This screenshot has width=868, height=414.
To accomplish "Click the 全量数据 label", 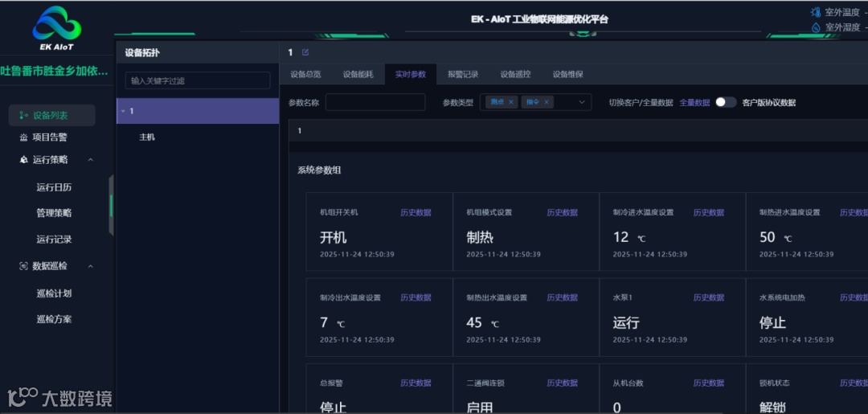I will 694,102.
